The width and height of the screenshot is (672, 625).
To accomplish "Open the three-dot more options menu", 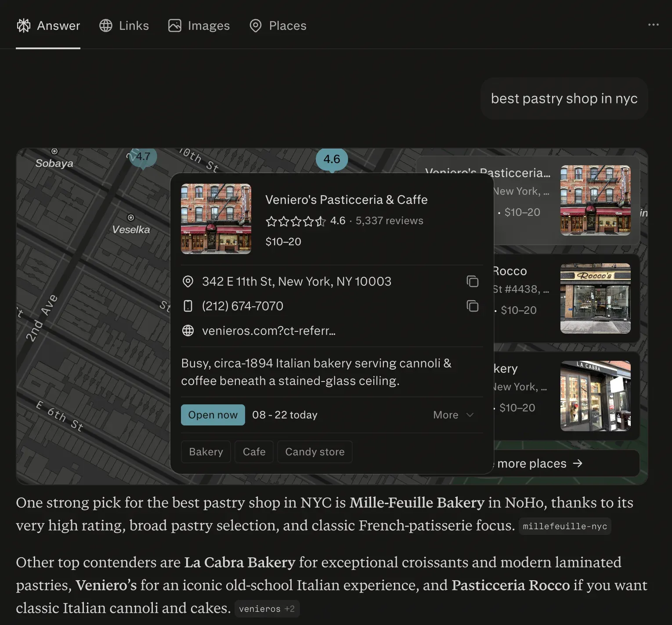I will (x=653, y=25).
